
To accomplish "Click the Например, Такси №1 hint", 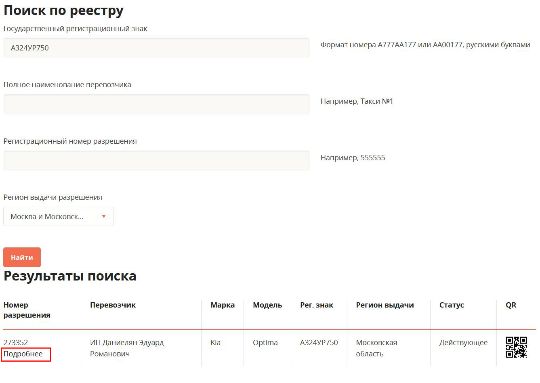I will (356, 101).
